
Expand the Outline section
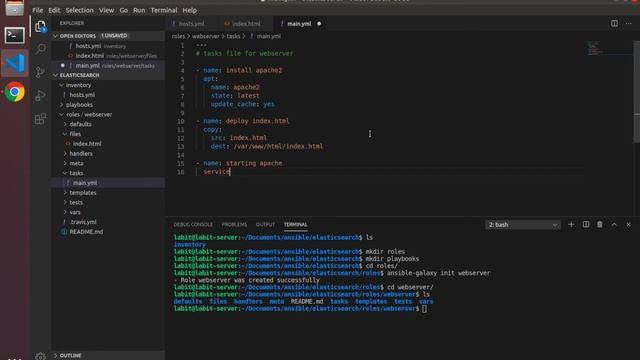click(108, 356)
